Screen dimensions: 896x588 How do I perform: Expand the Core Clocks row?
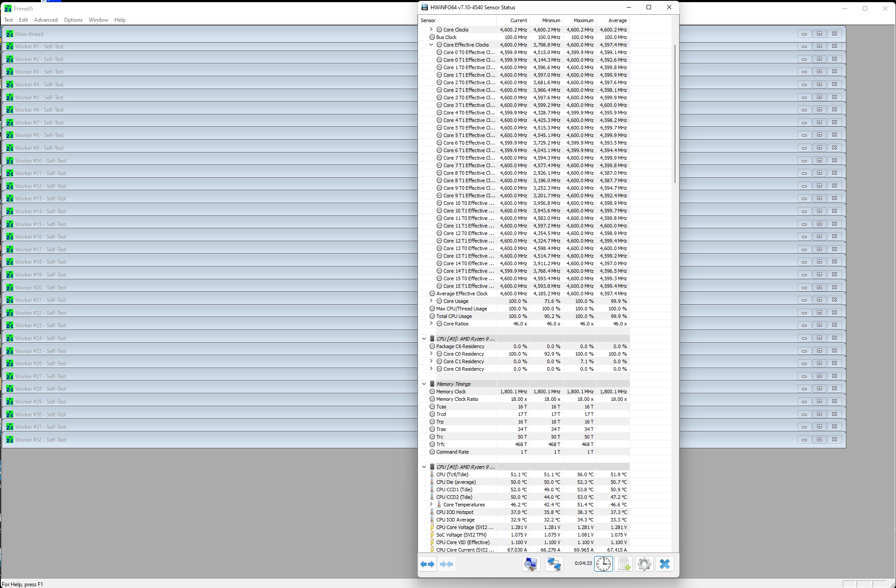point(431,29)
